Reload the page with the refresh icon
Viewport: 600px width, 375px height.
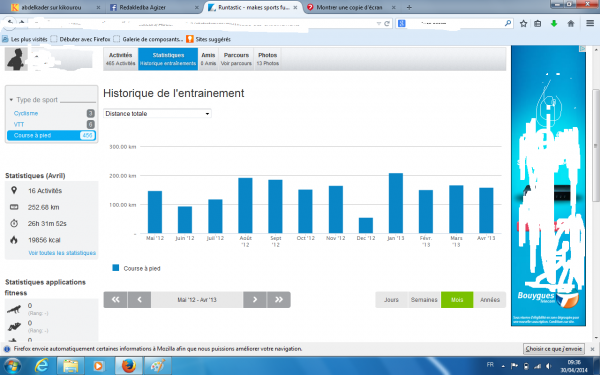coord(387,24)
